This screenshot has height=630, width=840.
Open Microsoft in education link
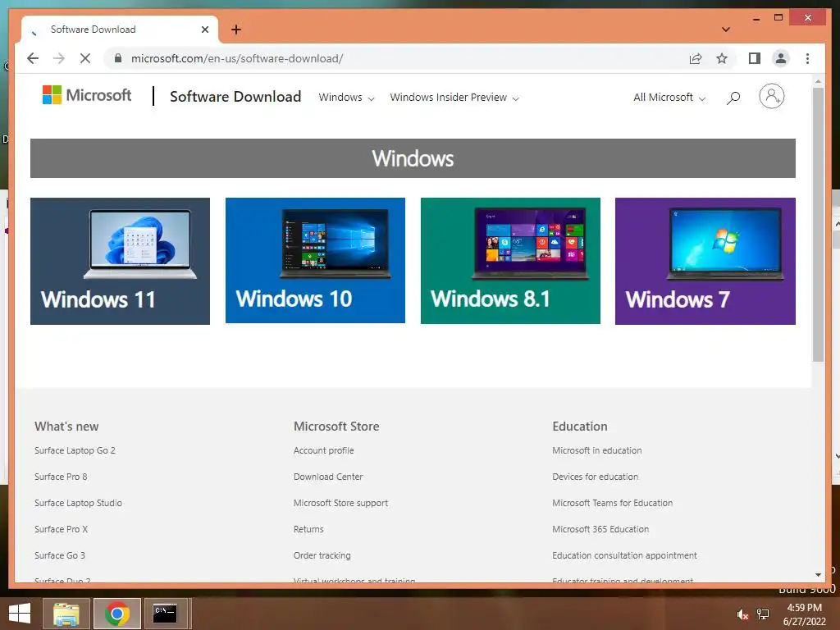[x=597, y=450]
